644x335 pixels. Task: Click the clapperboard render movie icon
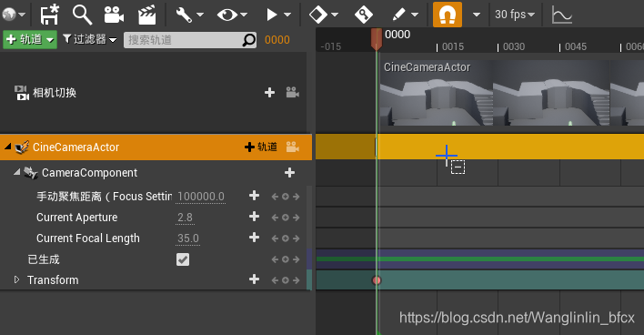[146, 15]
